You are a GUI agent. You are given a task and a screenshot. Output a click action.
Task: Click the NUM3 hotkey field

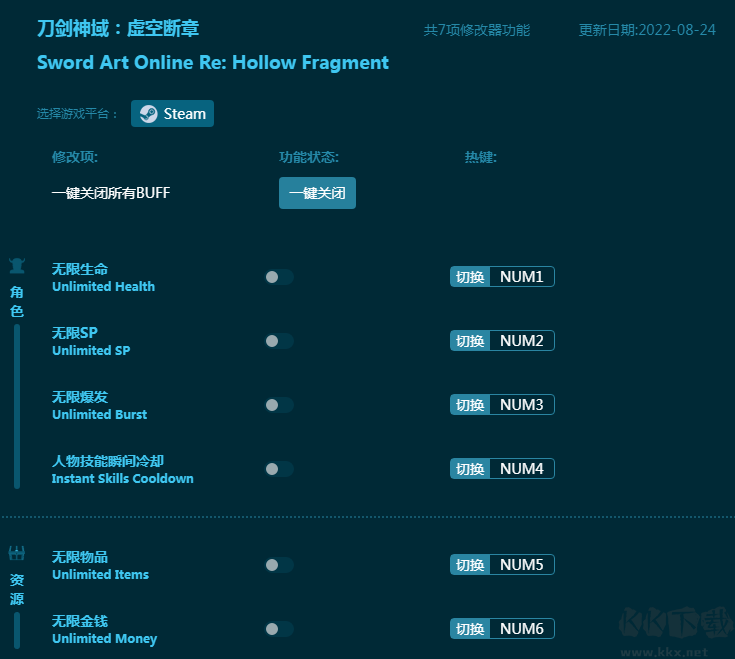tap(521, 405)
